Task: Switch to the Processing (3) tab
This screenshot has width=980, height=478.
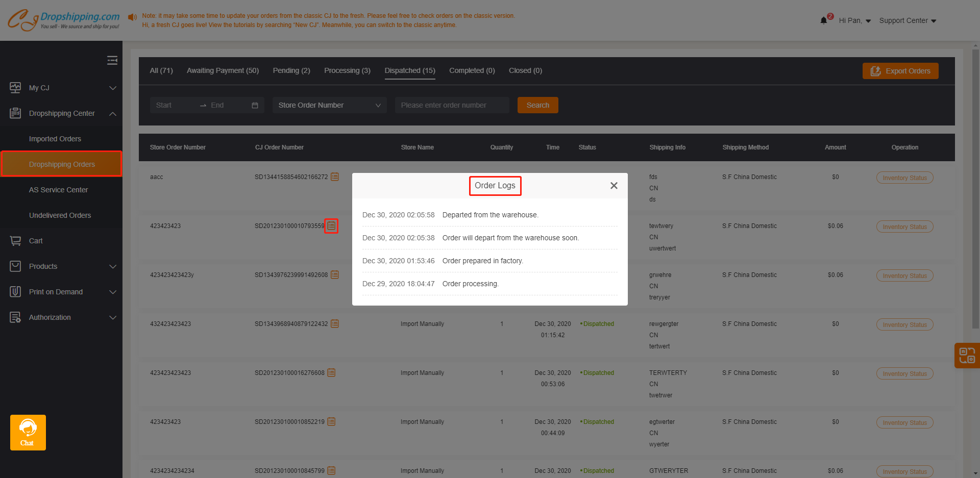Action: [x=347, y=70]
